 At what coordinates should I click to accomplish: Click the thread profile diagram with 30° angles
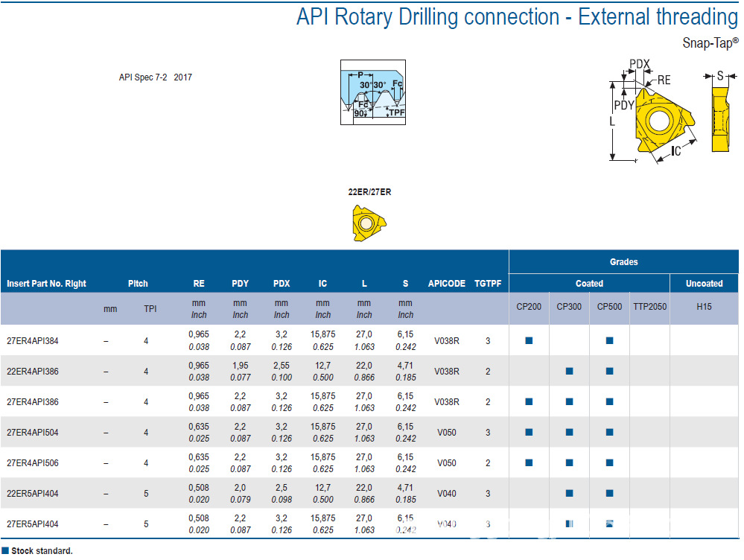point(373,92)
